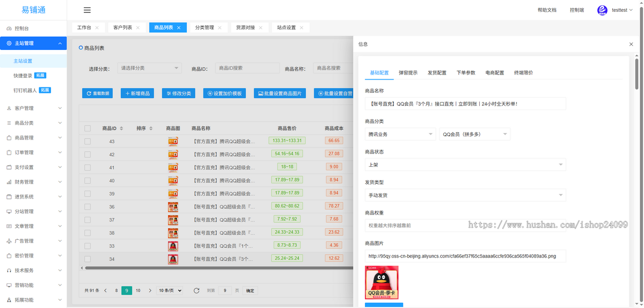Go to page 10 in pagination
644x308 pixels.
pyautogui.click(x=138, y=290)
